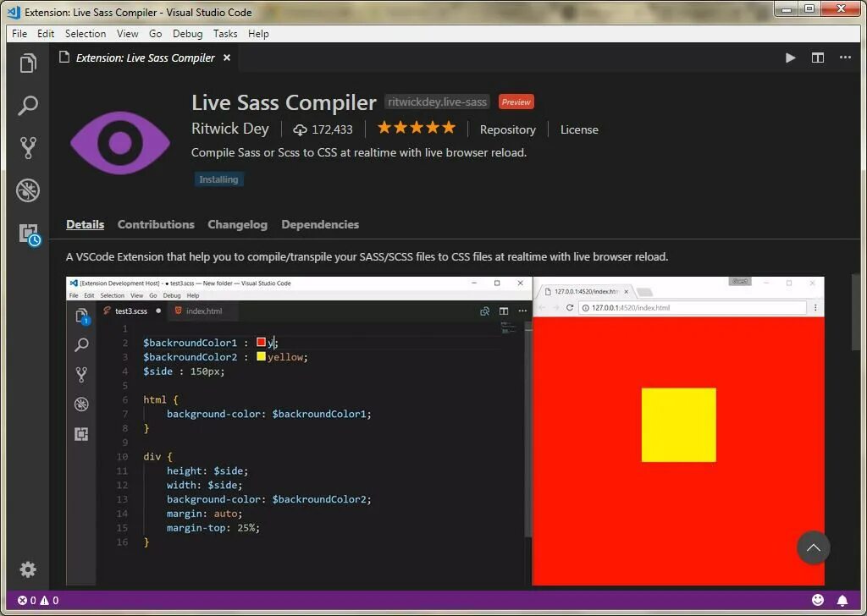Switch to the Changelog tab
The width and height of the screenshot is (867, 616).
coord(238,224)
